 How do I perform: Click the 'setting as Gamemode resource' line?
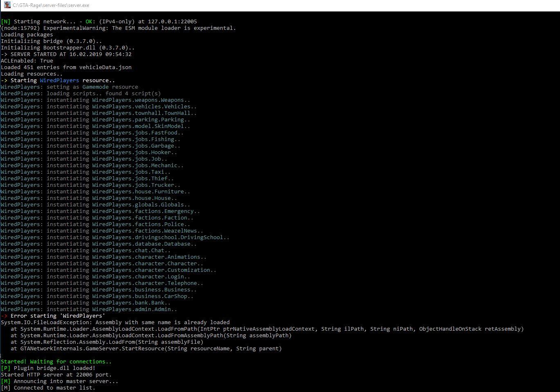pos(92,87)
